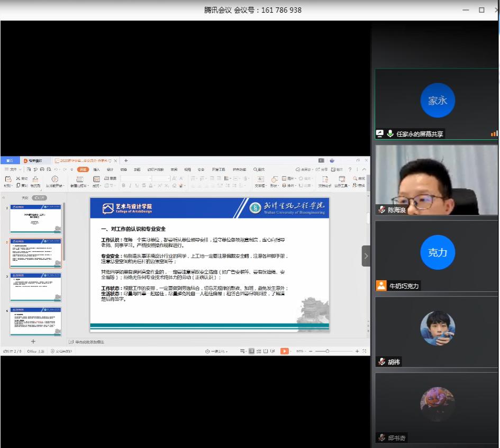The image size is (500, 448).
Task: Click the paste icon in WPS ribbon
Action: tap(8, 180)
